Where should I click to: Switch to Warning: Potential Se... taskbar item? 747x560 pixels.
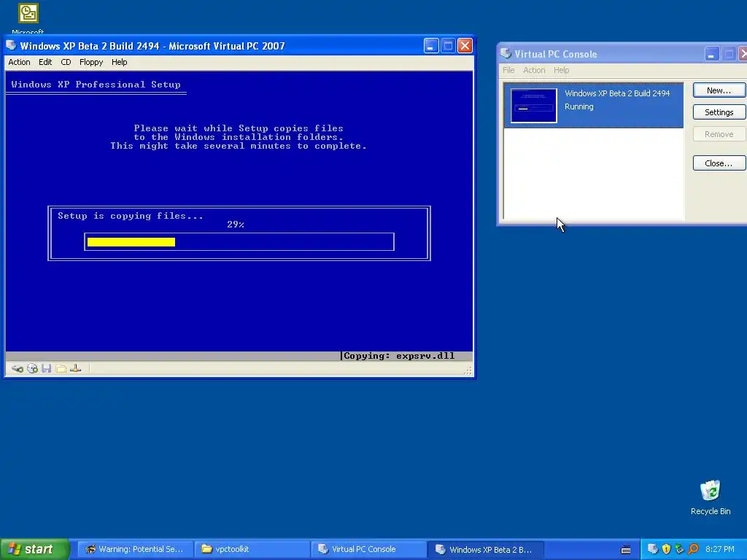tap(135, 549)
